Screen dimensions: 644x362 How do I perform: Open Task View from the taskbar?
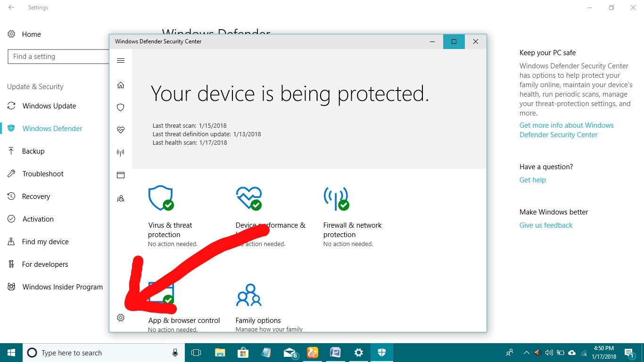[196, 353]
